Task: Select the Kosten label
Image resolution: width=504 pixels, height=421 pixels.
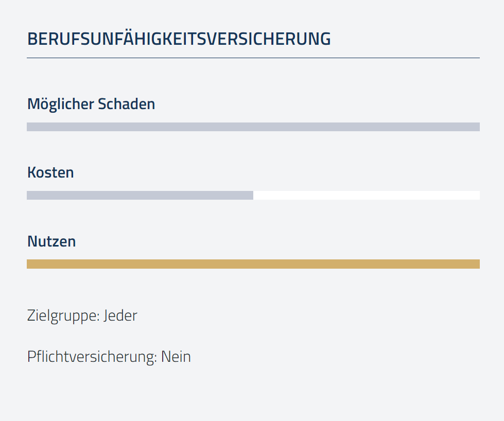Action: pyautogui.click(x=50, y=172)
